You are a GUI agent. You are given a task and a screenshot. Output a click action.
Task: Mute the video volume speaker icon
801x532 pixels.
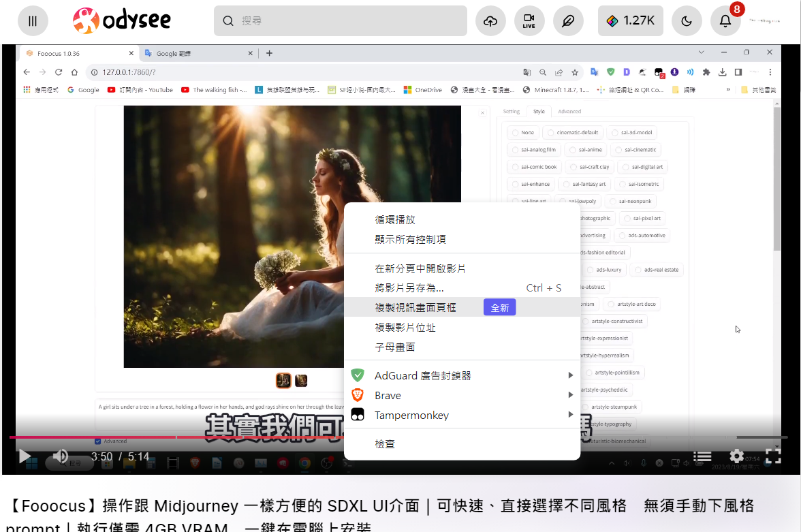[x=60, y=456]
